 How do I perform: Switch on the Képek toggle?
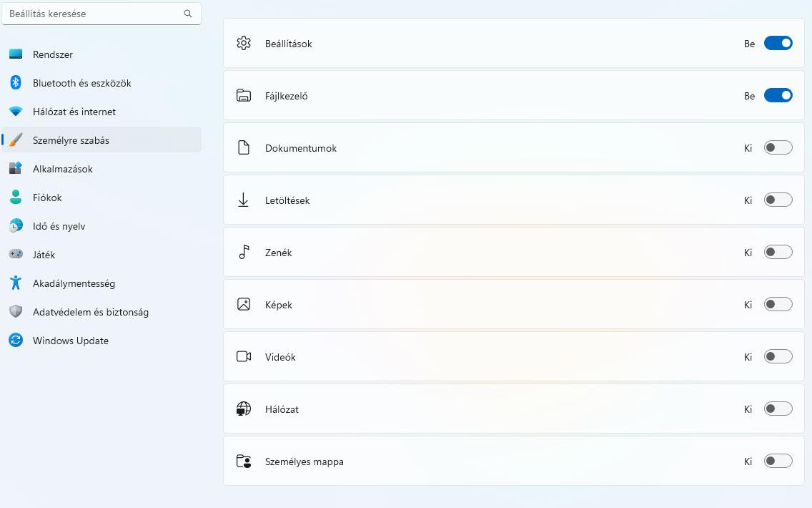(x=778, y=305)
